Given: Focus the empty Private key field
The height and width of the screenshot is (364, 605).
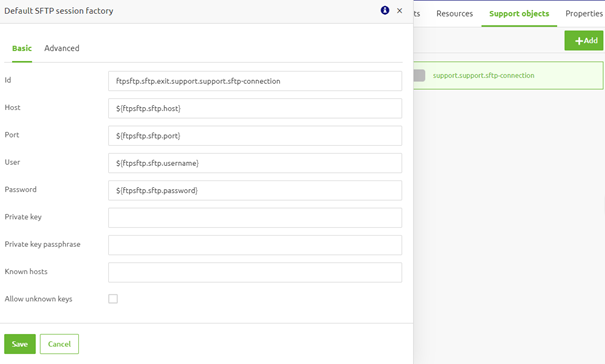Looking at the screenshot, I should pyautogui.click(x=255, y=218).
